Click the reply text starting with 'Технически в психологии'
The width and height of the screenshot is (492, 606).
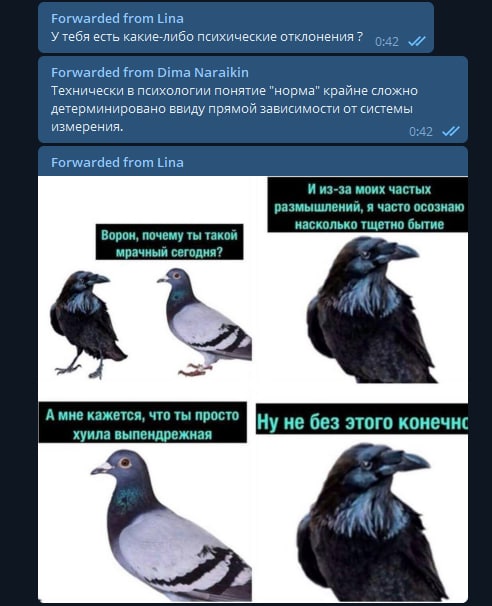coord(234,109)
